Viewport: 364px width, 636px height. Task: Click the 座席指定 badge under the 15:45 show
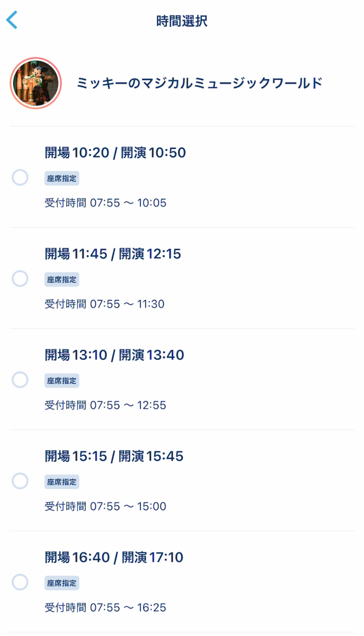point(62,482)
